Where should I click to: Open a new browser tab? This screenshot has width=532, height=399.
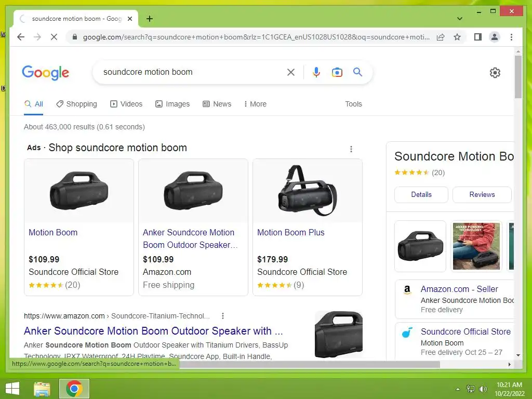tap(149, 19)
